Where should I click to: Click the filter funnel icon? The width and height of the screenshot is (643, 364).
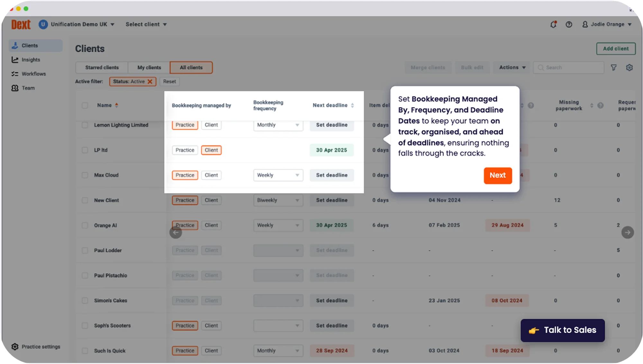click(x=613, y=68)
